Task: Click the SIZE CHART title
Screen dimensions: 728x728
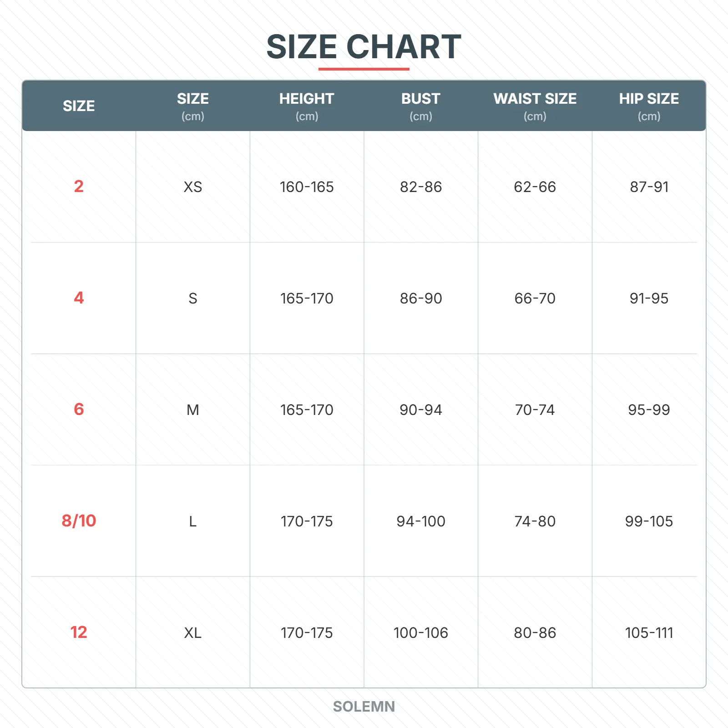Action: 364,47
